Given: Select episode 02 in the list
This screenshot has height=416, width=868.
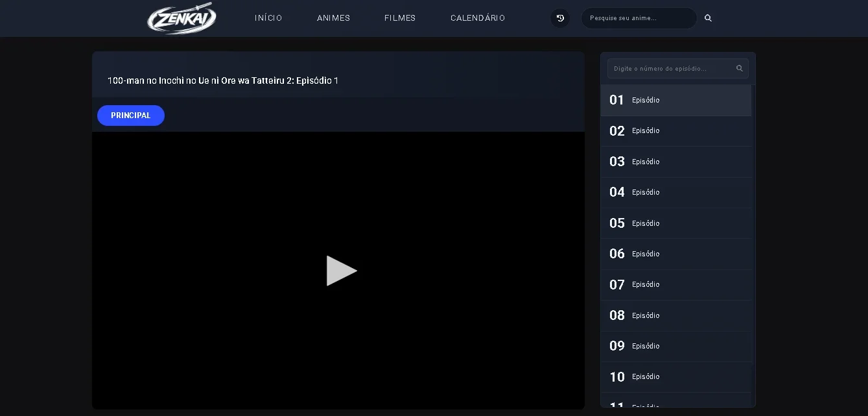Looking at the screenshot, I should tap(676, 131).
